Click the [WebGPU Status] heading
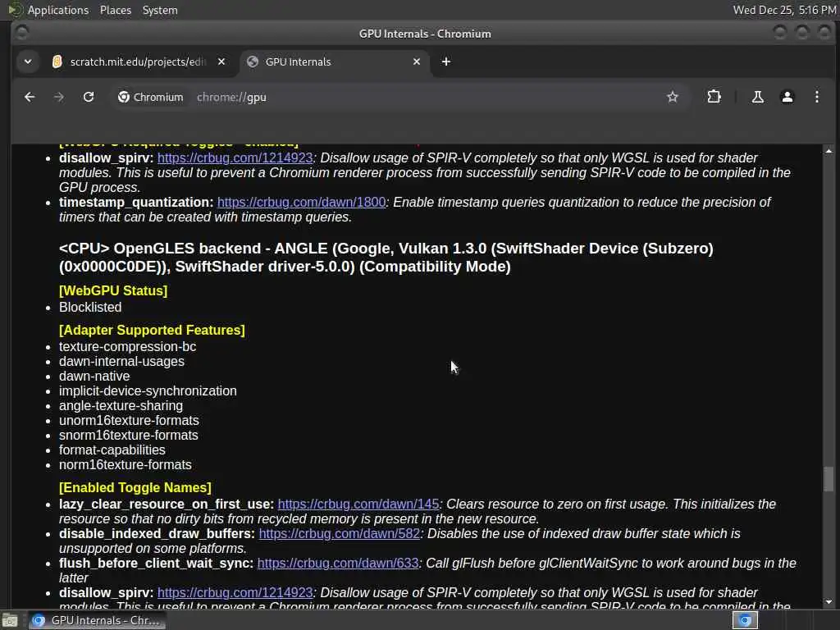 [113, 291]
